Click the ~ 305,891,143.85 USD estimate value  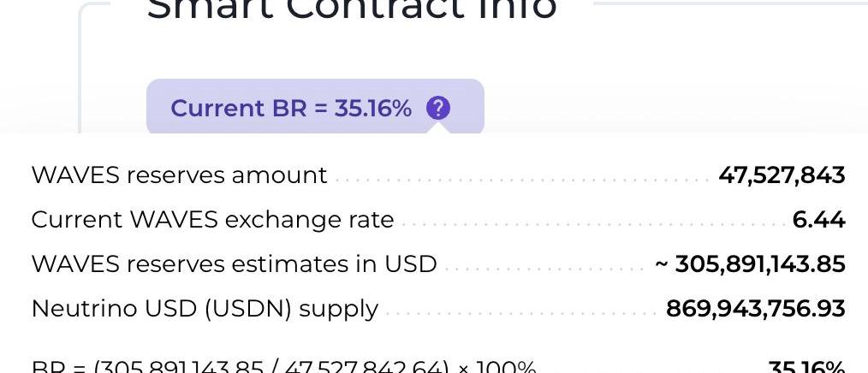750,264
